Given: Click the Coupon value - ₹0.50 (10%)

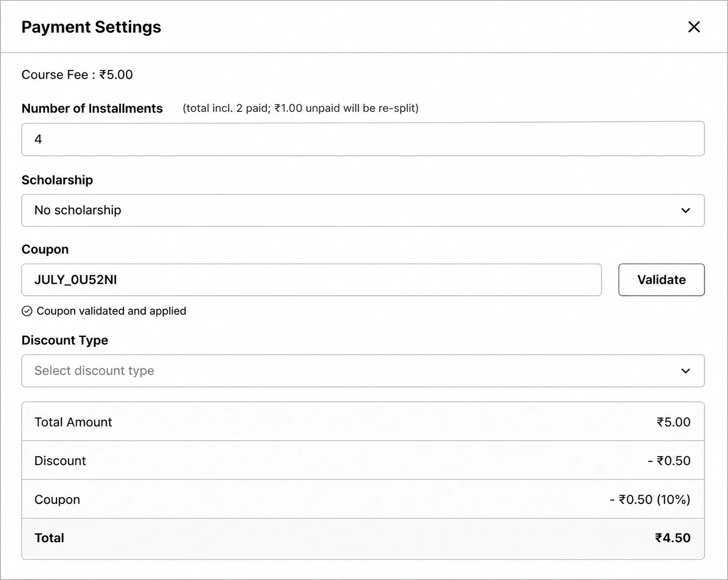Looking at the screenshot, I should click(x=650, y=500).
